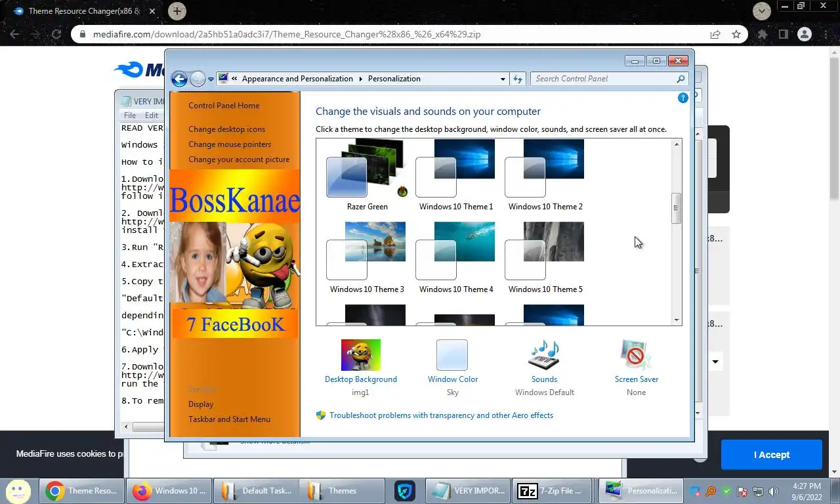Open Troubleshoot transparency and Aero effects link
This screenshot has width=840, height=504.
441,415
